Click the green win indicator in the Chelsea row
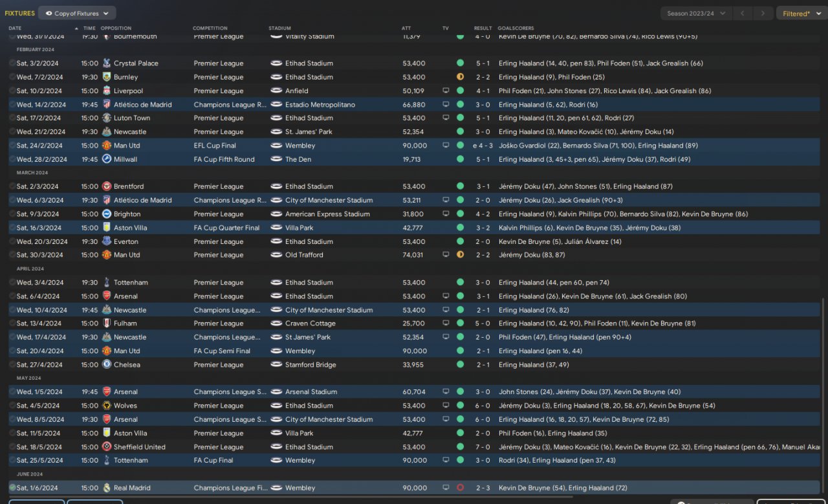Viewport: 828px width, 504px height. 460,365
